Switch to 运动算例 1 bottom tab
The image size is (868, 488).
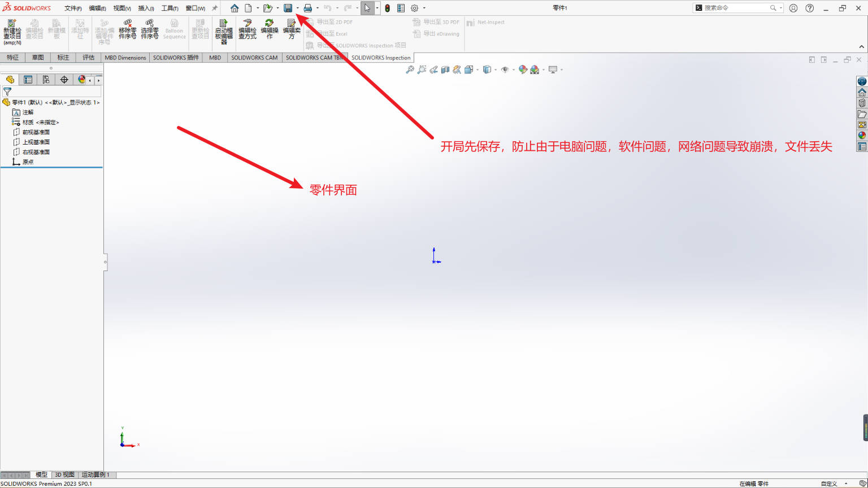[96, 474]
